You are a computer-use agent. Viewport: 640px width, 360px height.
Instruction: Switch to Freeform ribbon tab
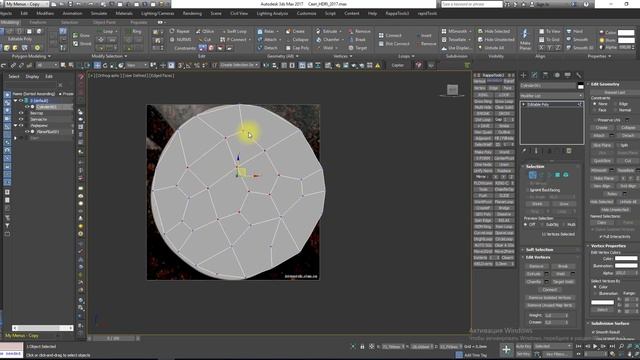(38, 22)
